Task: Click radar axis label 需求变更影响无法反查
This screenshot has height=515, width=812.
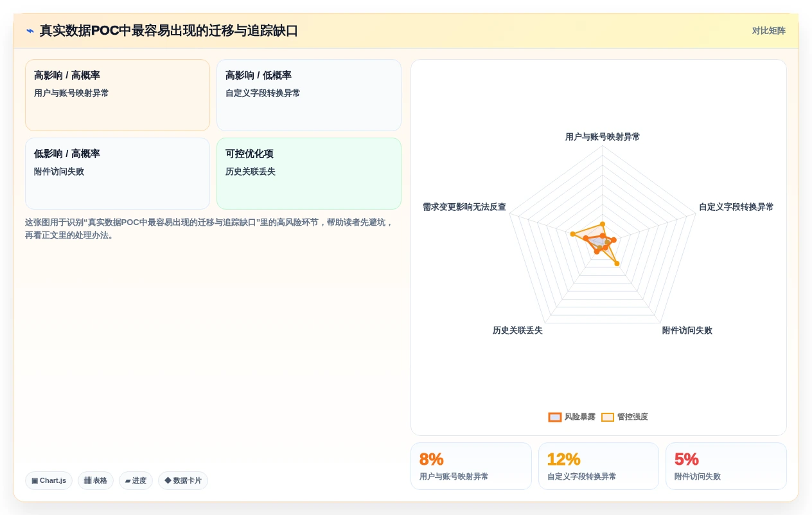Action: (x=464, y=207)
